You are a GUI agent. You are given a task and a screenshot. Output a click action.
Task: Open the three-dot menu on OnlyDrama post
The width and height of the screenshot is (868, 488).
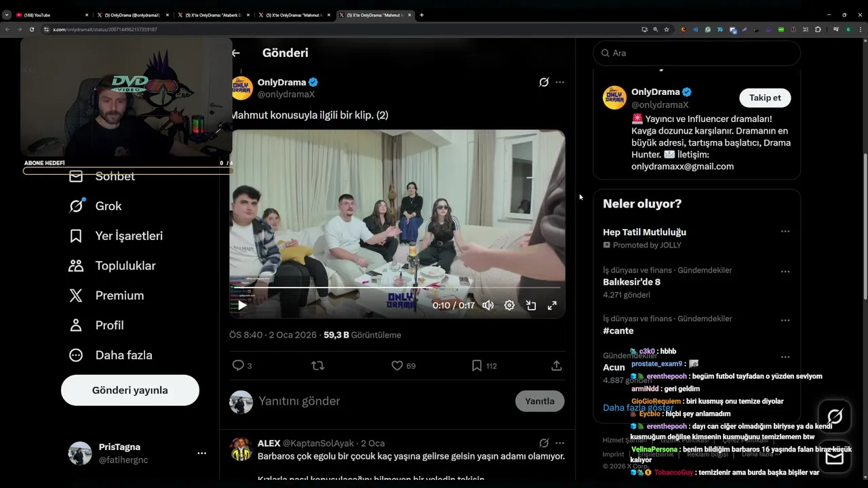coord(559,82)
